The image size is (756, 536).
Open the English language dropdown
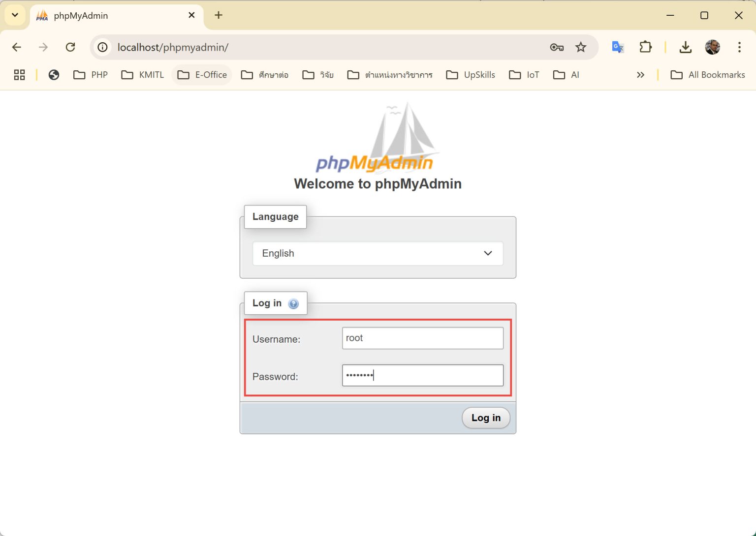[378, 253]
